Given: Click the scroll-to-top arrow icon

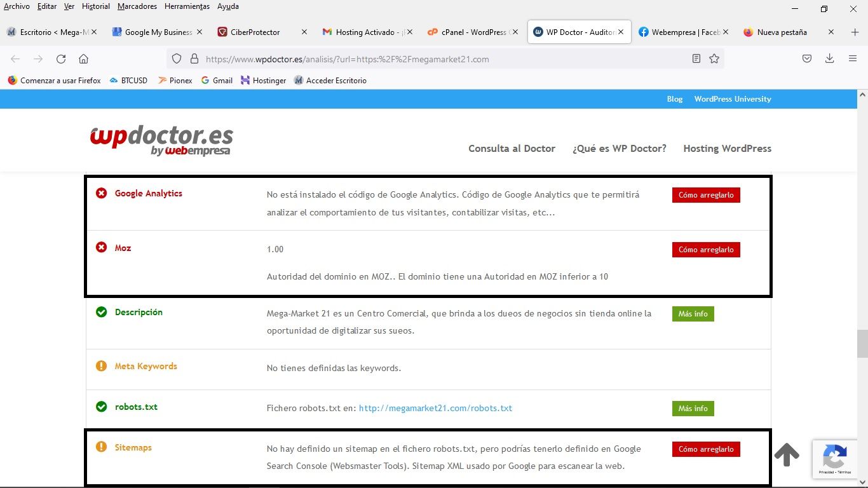Looking at the screenshot, I should [787, 454].
